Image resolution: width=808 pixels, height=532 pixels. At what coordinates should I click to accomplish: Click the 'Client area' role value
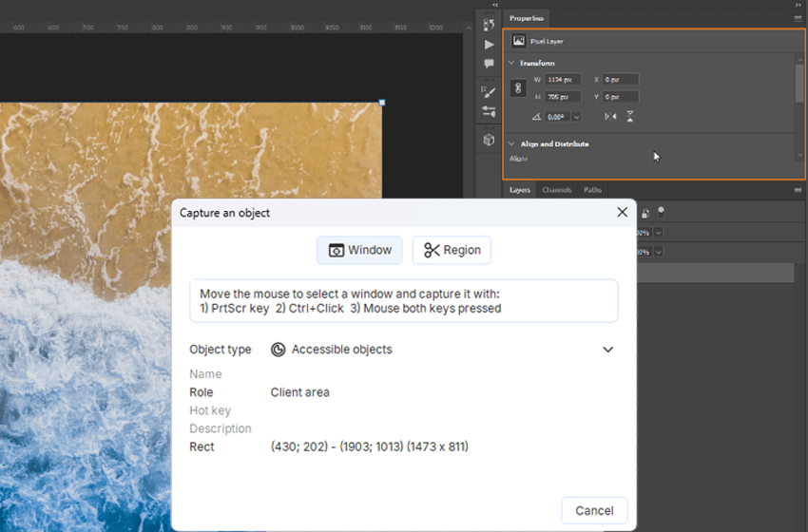pyautogui.click(x=299, y=392)
